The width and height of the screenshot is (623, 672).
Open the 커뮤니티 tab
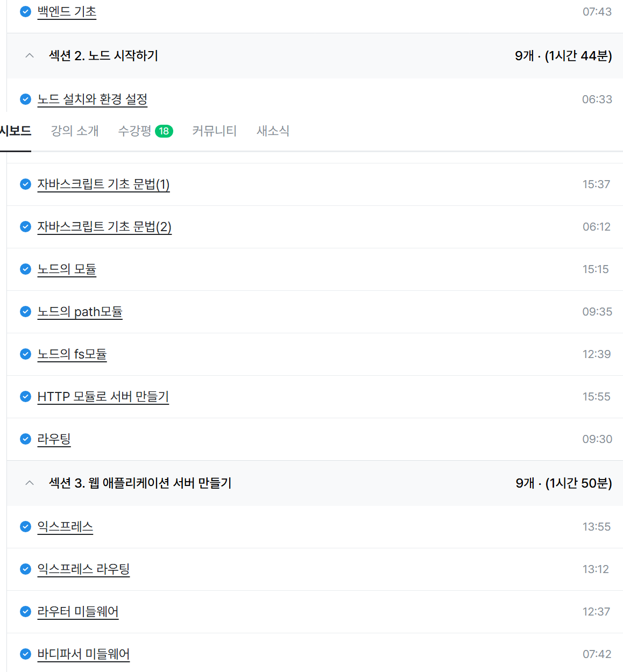(215, 131)
